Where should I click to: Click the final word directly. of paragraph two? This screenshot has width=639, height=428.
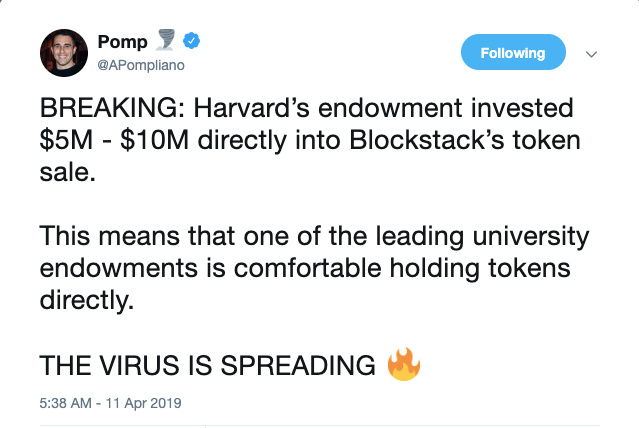coord(86,301)
